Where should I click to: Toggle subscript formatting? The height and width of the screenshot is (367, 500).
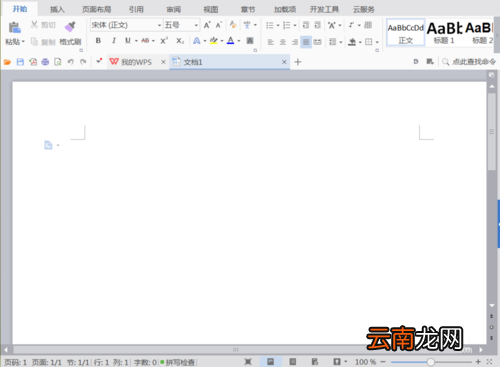[180, 41]
